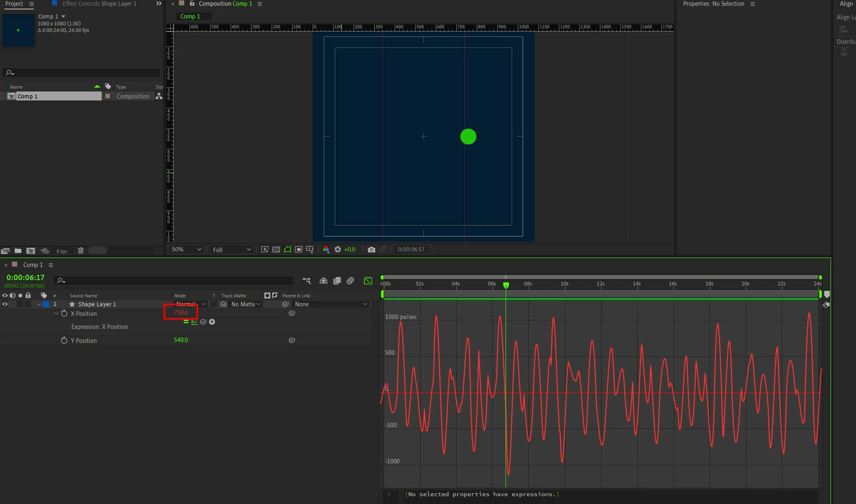
Task: Hide Shape Layer 1 with eye toggle
Action: 5,304
